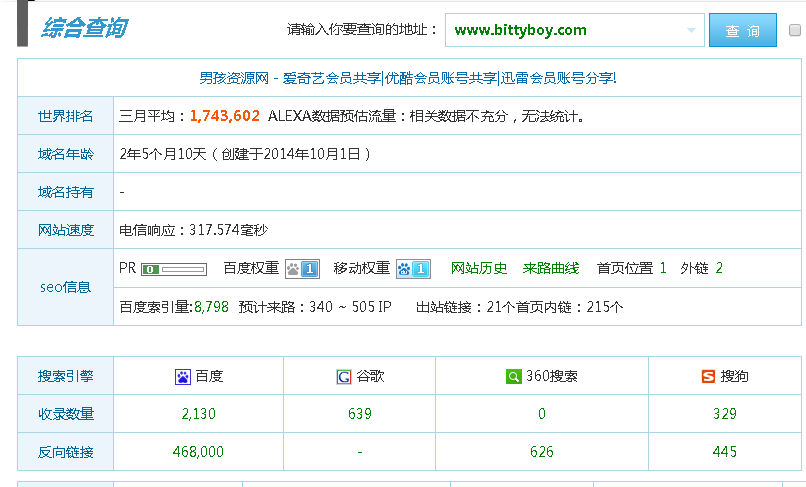Open the 来路曲线 link
The image size is (806, 487).
click(551, 268)
